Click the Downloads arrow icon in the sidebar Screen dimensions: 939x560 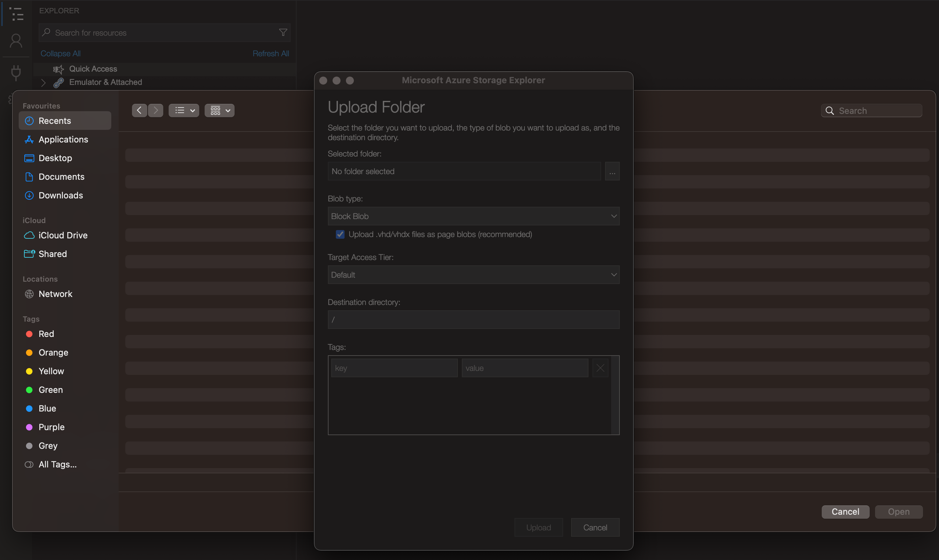[x=29, y=195]
